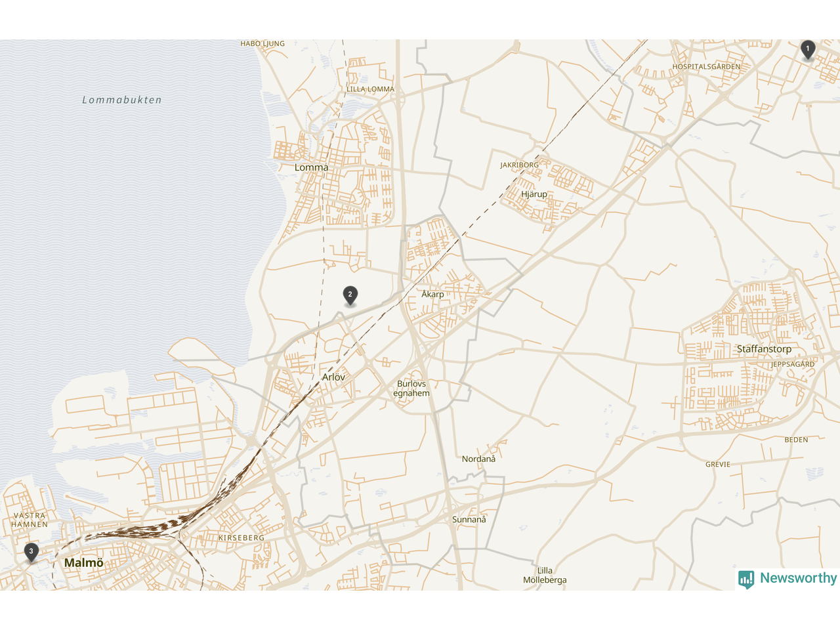Click the Newsworthy logo icon
This screenshot has width=840, height=630.
(x=746, y=579)
